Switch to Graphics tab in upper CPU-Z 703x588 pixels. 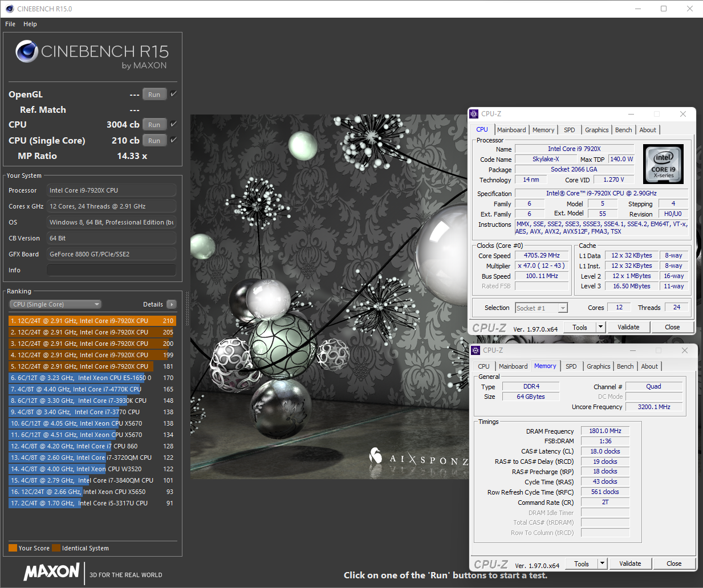coord(597,130)
